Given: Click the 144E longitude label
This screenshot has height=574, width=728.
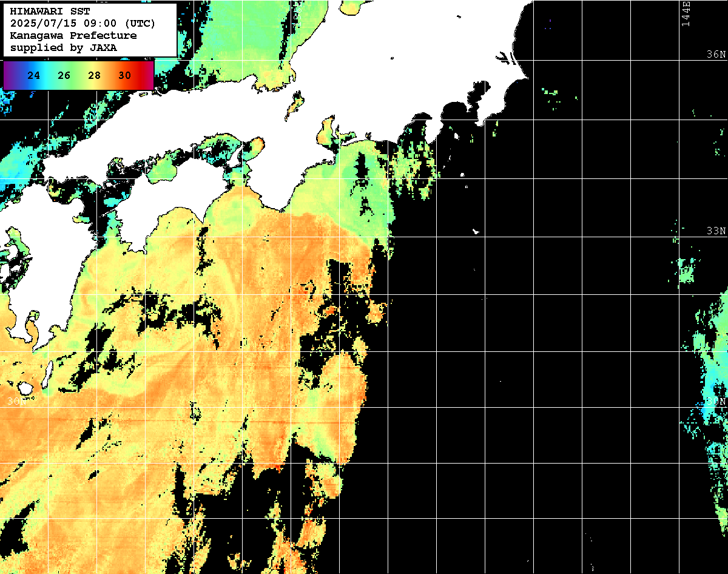Looking at the screenshot, I should 686,13.
